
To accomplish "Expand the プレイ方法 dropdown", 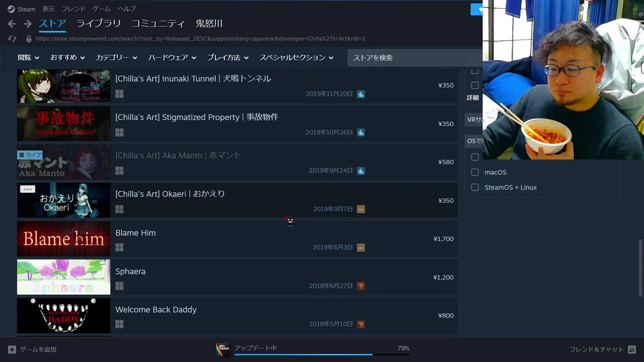I will 228,58.
